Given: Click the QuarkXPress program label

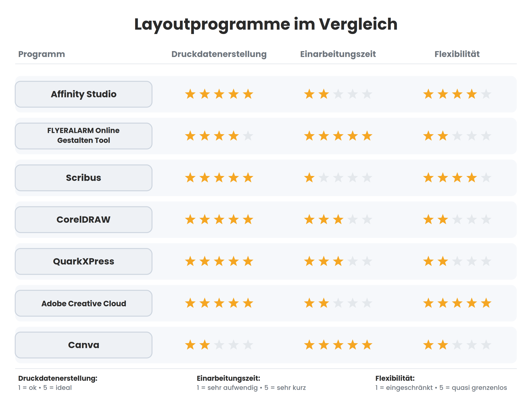Looking at the screenshot, I should tap(83, 261).
